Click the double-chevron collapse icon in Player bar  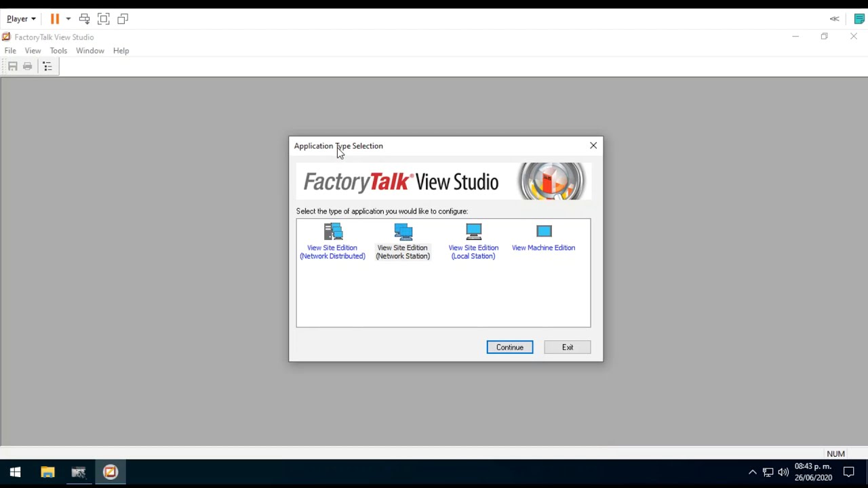pos(835,19)
